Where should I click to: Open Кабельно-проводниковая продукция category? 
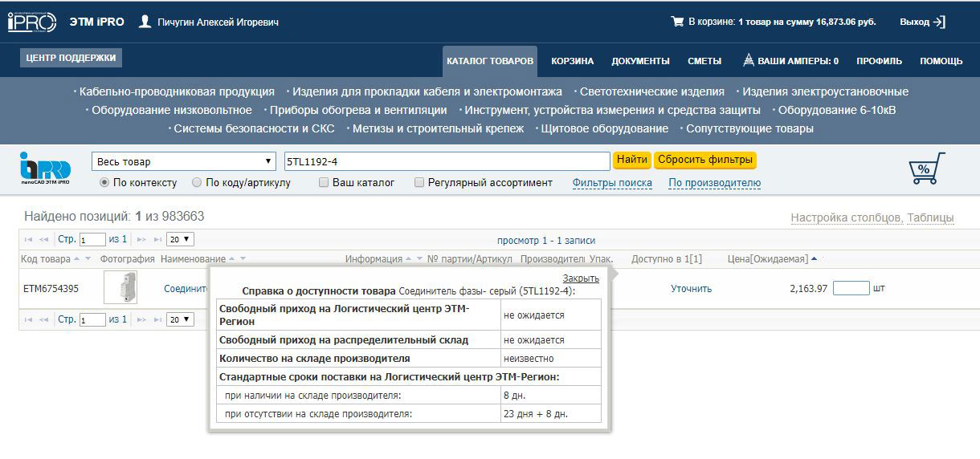click(x=177, y=91)
